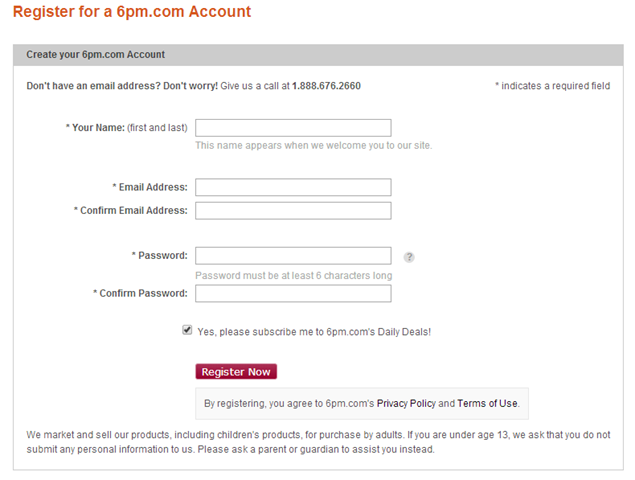
Task: Select the Confirm Email Address text box
Action: [x=293, y=211]
